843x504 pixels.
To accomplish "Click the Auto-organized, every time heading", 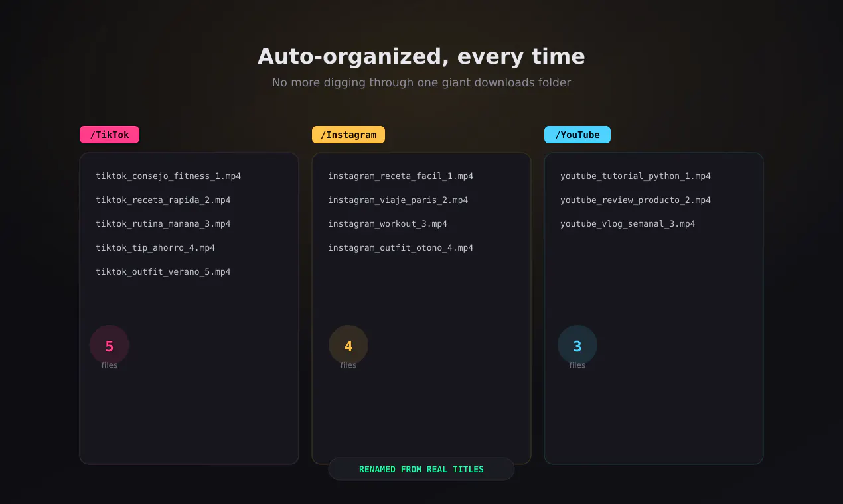I will [x=421, y=56].
